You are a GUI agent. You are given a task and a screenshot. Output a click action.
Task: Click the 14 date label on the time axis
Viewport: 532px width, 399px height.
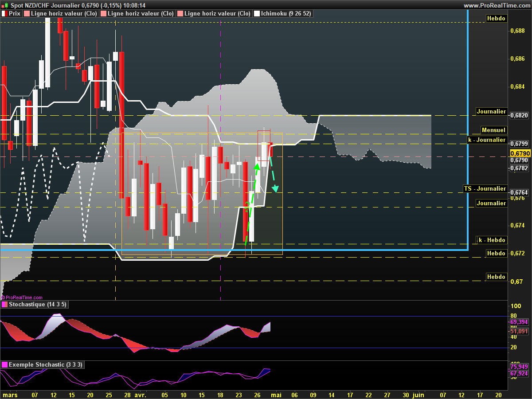click(332, 395)
